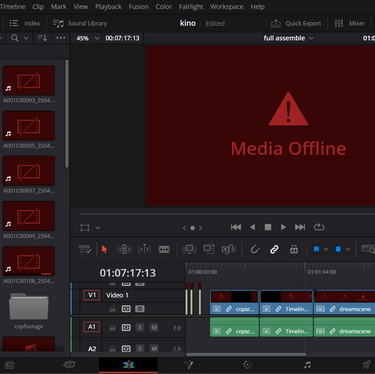Open the Timeline menu

point(13,7)
